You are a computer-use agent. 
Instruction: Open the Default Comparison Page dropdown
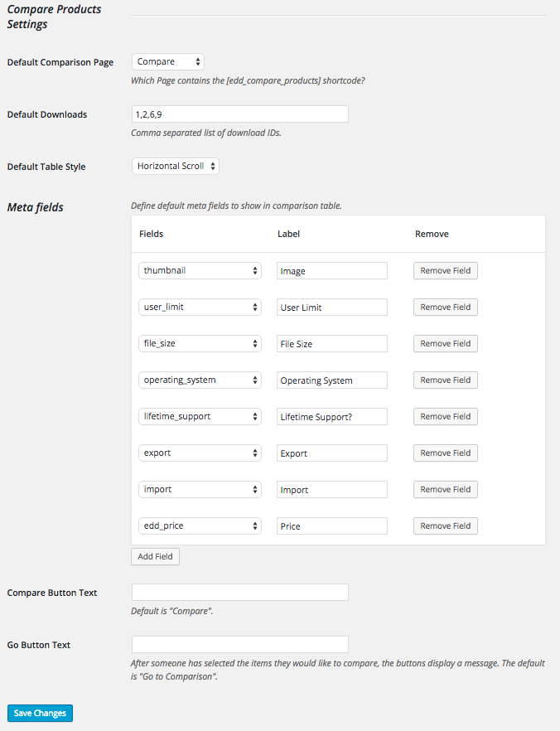click(x=168, y=61)
